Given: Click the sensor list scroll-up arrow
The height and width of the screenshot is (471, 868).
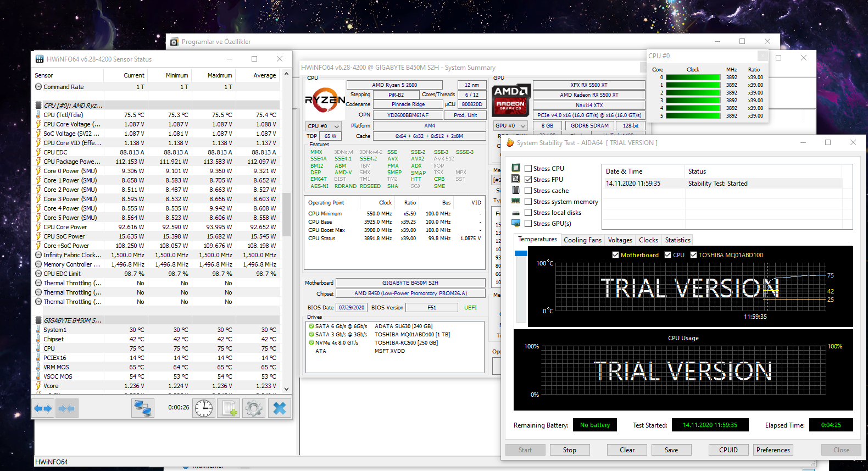Looking at the screenshot, I should [286, 74].
